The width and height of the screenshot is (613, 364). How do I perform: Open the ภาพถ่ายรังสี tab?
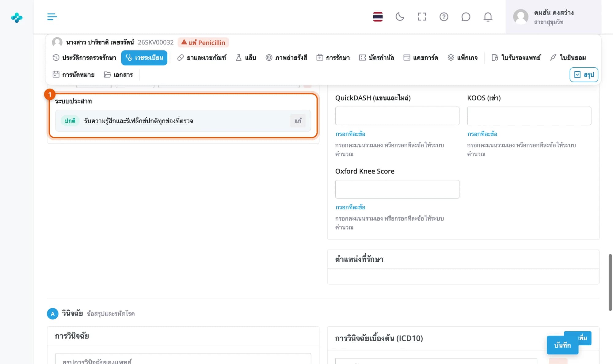pyautogui.click(x=286, y=58)
